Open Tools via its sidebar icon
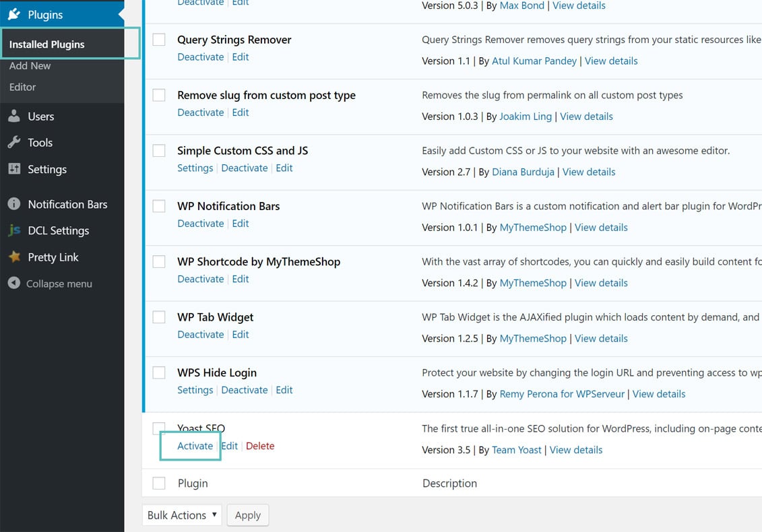762x532 pixels. click(14, 142)
